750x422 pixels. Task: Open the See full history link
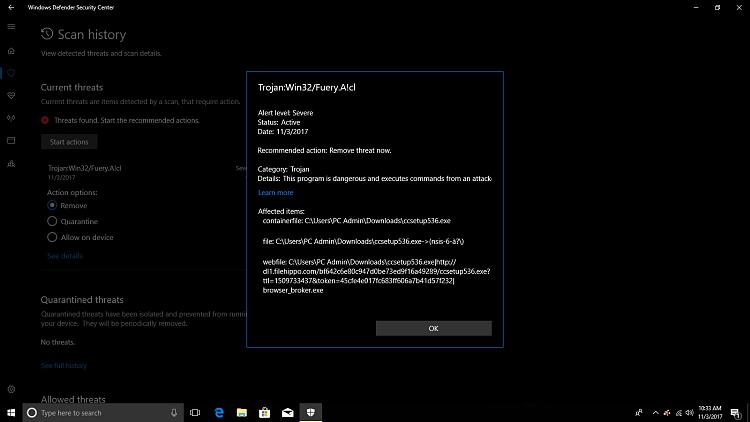coord(64,366)
